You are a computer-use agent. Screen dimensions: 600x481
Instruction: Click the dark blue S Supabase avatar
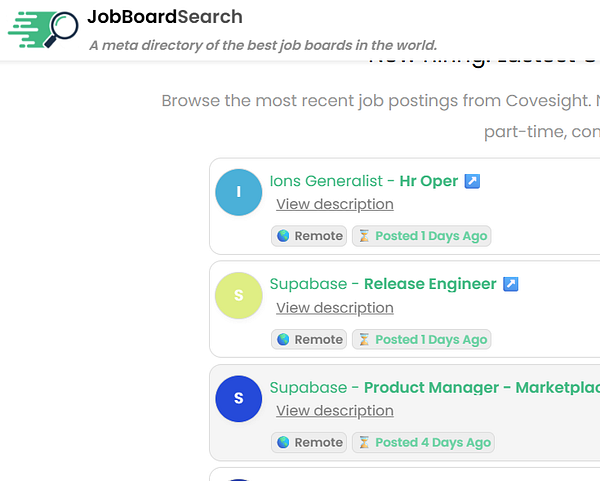tap(239, 399)
